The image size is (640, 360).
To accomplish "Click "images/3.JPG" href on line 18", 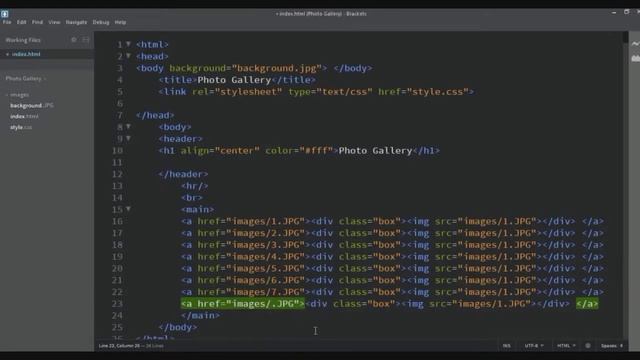I will 265,245.
